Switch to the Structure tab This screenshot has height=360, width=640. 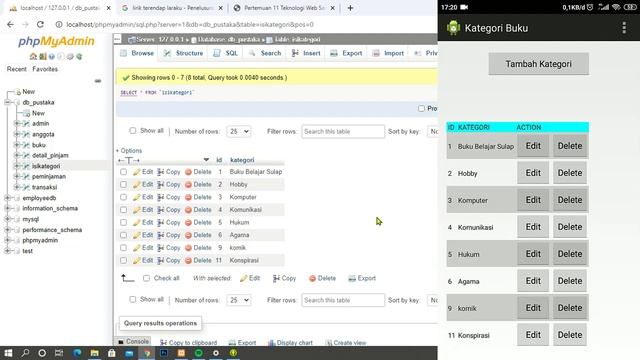183,53
